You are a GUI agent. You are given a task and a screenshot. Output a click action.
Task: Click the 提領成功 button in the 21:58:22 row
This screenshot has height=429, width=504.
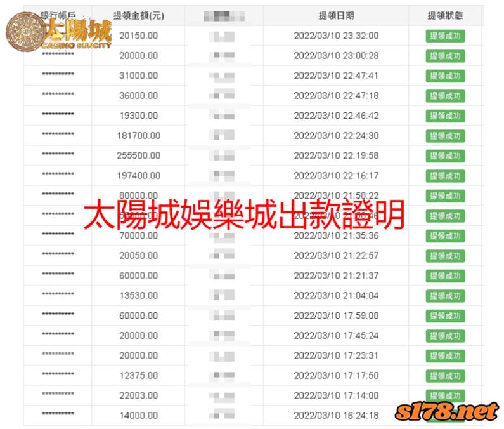[x=445, y=195]
